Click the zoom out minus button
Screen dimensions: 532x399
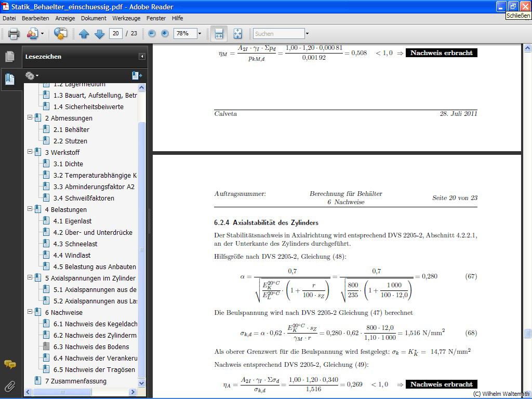pos(152,34)
